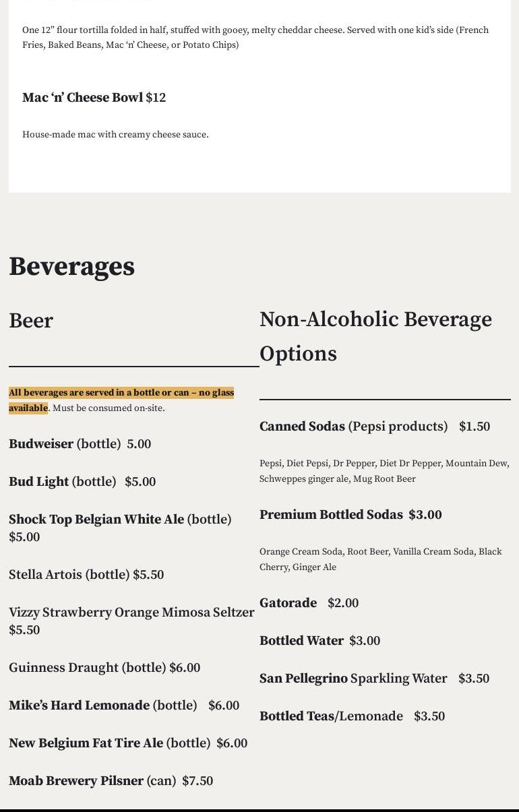Select the Guinness Draught bottle entry
Image resolution: width=519 pixels, height=812 pixels.
point(104,668)
